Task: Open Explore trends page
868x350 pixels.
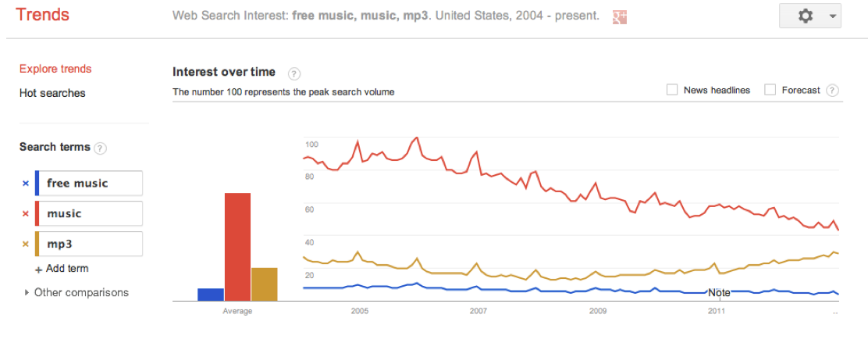Action: coord(55,69)
